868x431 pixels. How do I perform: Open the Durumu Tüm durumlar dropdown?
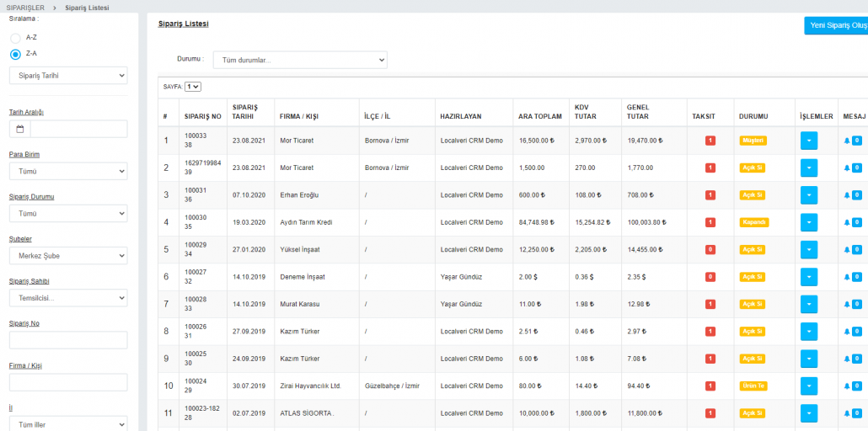(x=300, y=60)
